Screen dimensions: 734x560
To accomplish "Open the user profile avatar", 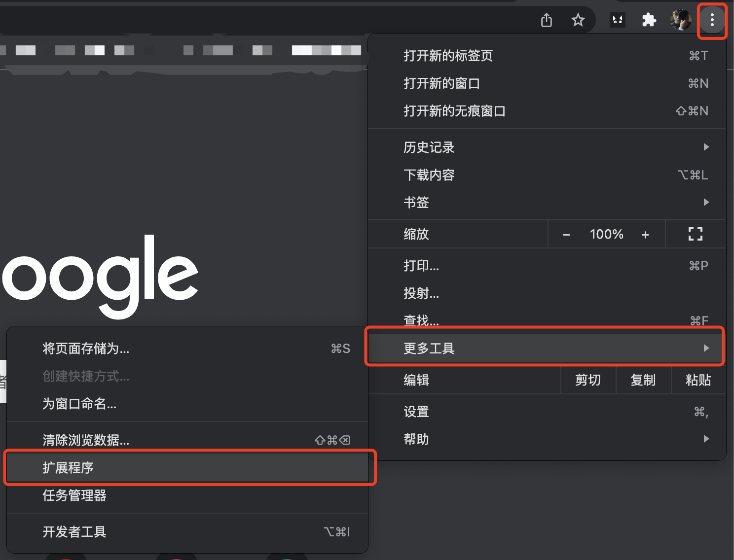I will tap(680, 20).
